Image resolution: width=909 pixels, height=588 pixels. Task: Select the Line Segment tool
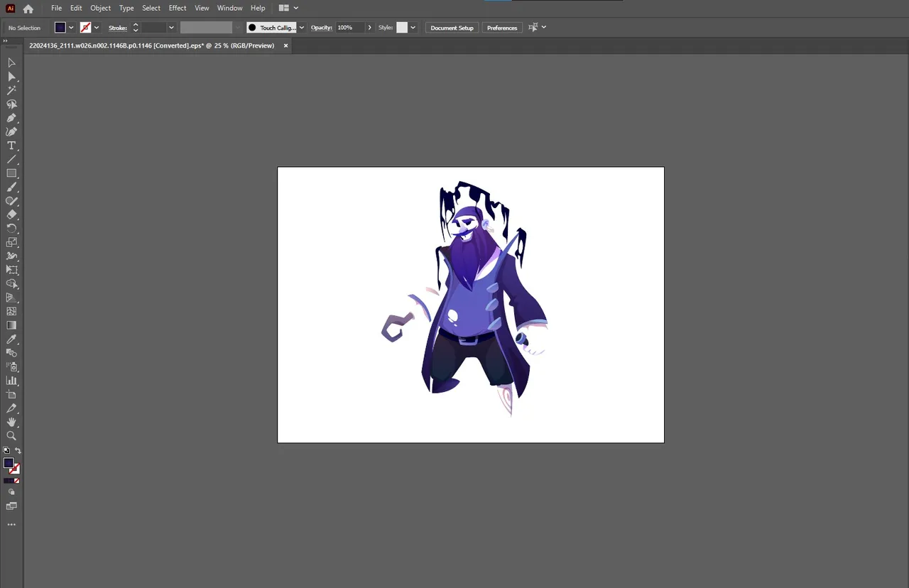[x=11, y=160]
